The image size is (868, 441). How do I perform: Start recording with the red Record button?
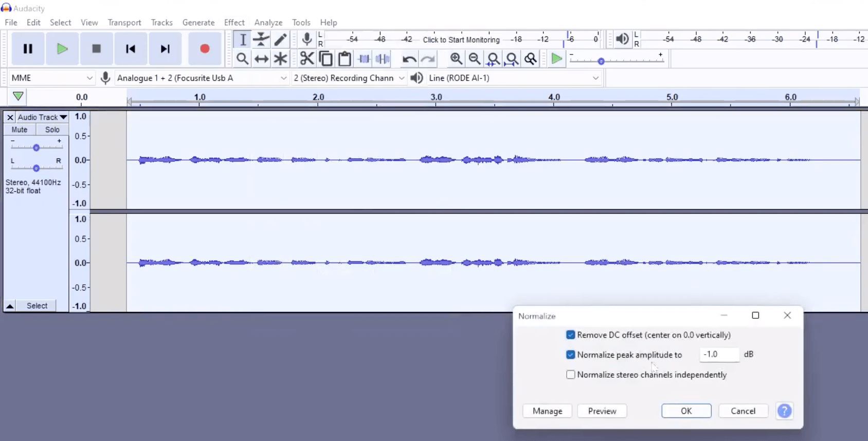(205, 49)
